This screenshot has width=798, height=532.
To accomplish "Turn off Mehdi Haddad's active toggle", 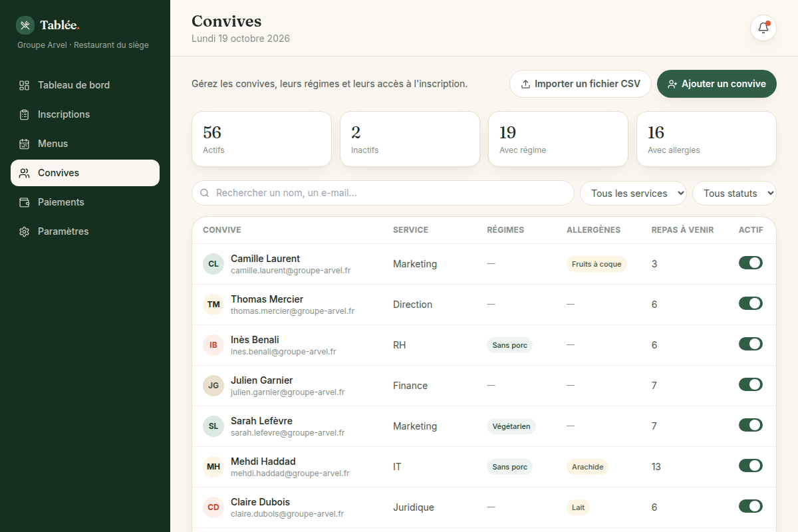I will pos(751,465).
